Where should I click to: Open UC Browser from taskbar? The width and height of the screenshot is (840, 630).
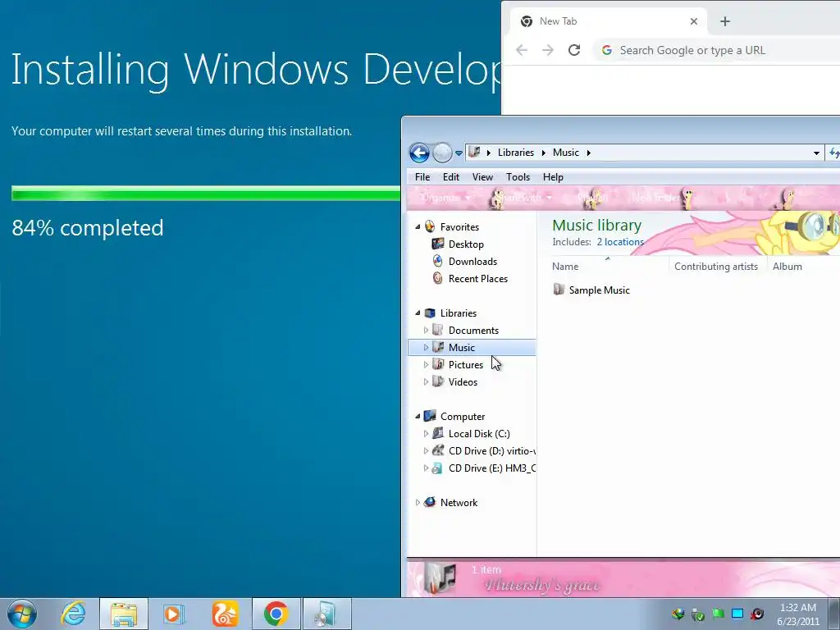click(x=225, y=614)
